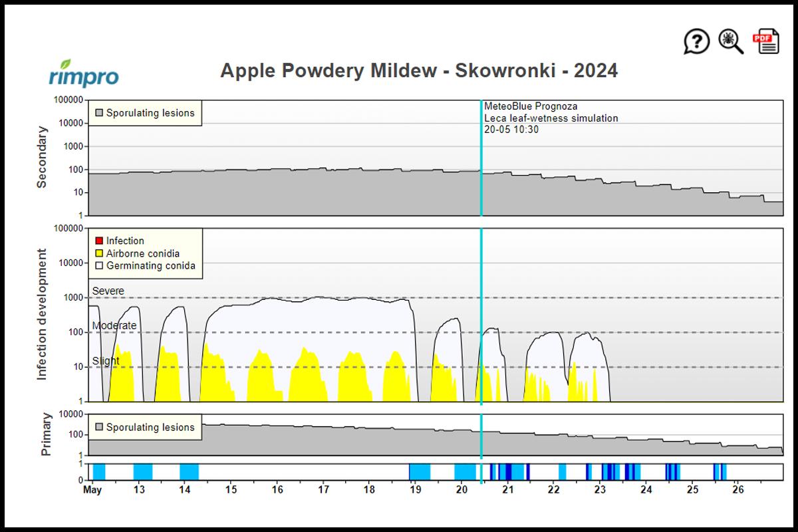The height and width of the screenshot is (532, 798).
Task: Click the Apple Powdery Mildew chart title
Action: pos(419,70)
